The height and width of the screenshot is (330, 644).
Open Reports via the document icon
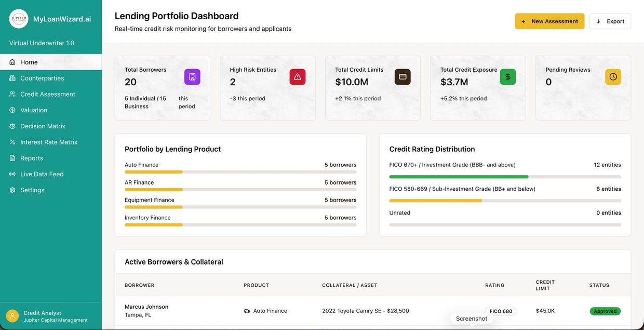[x=12, y=157]
